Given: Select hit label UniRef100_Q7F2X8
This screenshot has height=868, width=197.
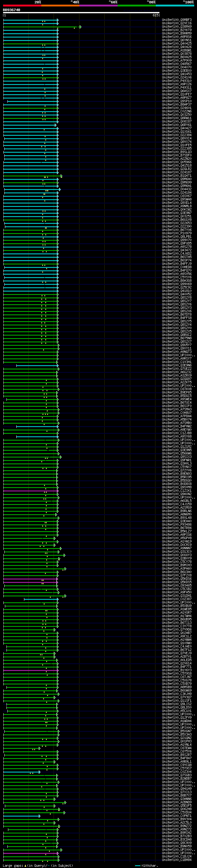Looking at the screenshot, I should click(x=177, y=575).
